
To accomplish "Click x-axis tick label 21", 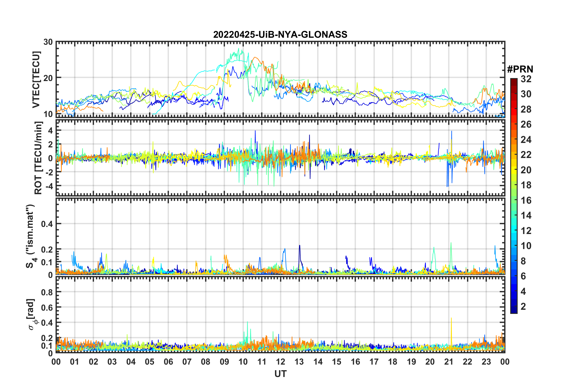I will [449, 362].
